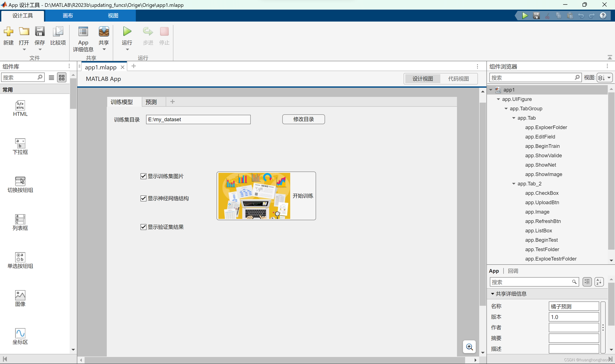Click the 训练集目录 path input field
Viewport: 615px width, 364px height.
[x=198, y=119]
